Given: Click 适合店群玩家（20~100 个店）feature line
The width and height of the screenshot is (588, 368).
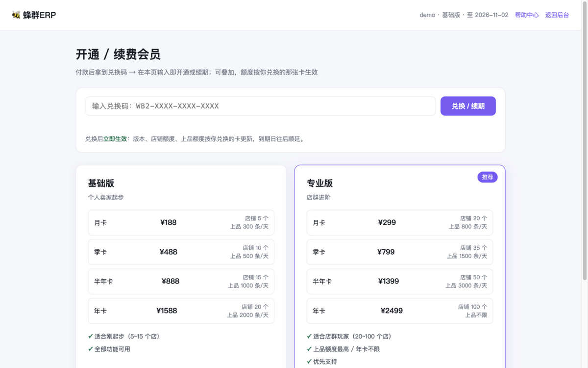Looking at the screenshot, I should coord(349,337).
